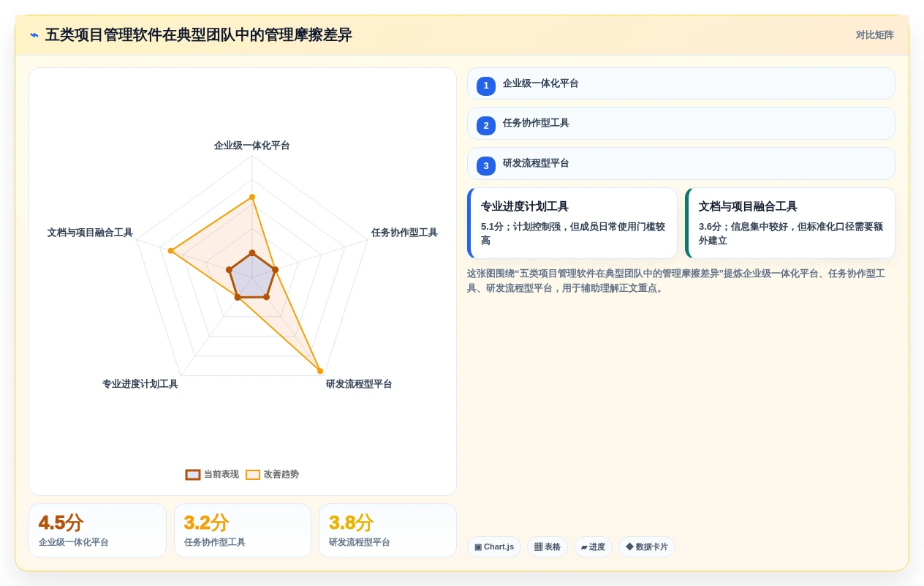Click the 改善趋势 text in legend
This screenshot has height=586, width=924.
point(281,475)
